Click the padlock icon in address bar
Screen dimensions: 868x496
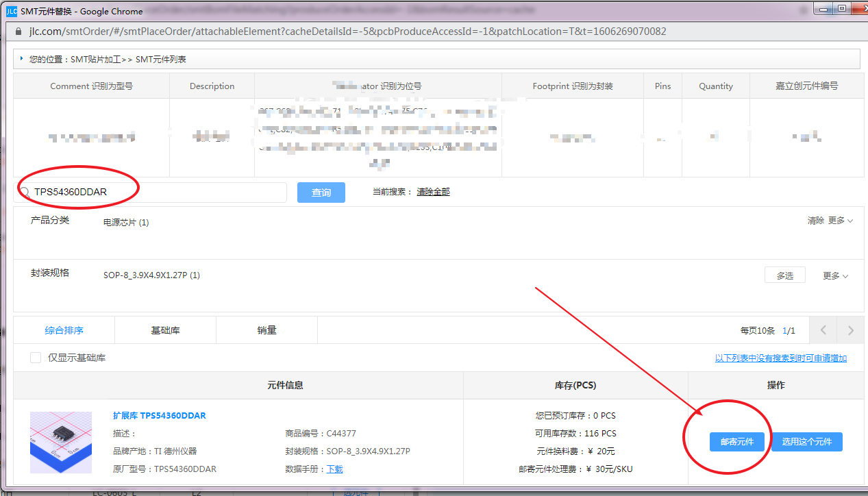18,32
